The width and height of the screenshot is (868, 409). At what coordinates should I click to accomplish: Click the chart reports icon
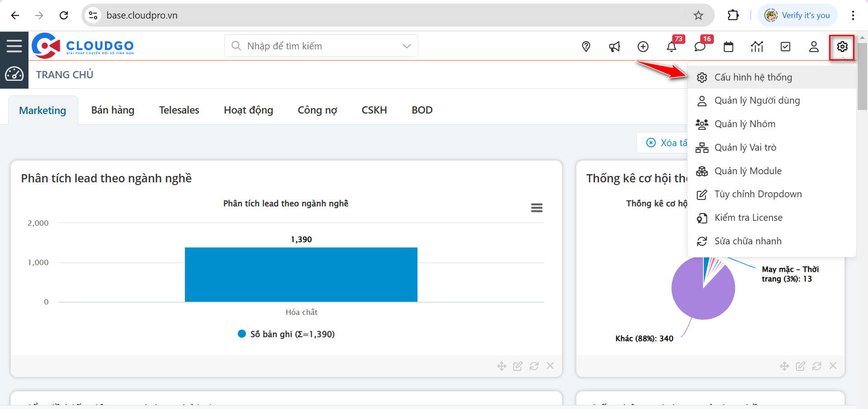[x=757, y=47]
